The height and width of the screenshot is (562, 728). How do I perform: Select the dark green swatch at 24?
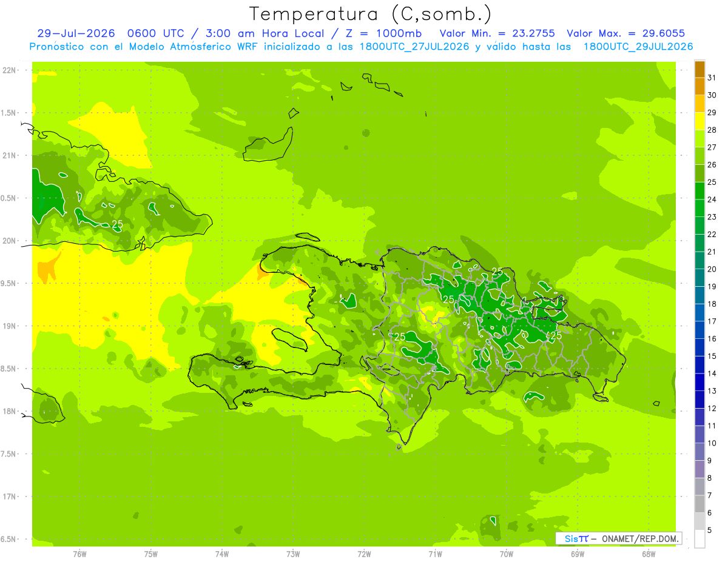tap(699, 191)
